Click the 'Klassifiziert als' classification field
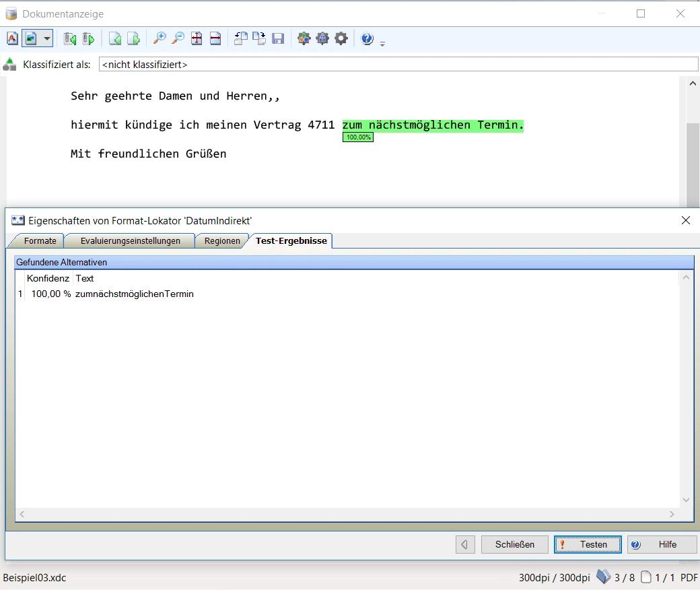The width and height of the screenshot is (700, 590). (398, 65)
